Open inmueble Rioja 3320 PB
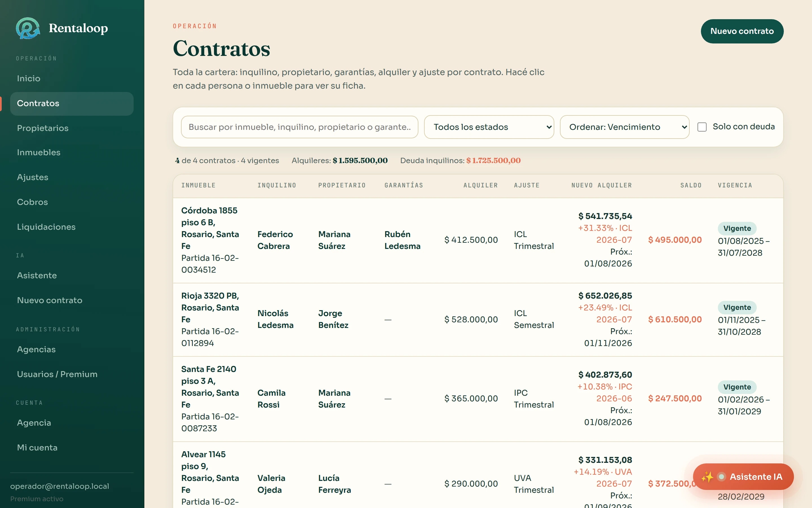The image size is (812, 508). tap(210, 307)
